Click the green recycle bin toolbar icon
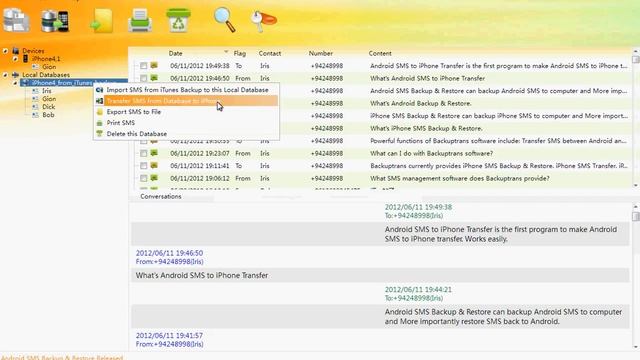 pyautogui.click(x=178, y=20)
